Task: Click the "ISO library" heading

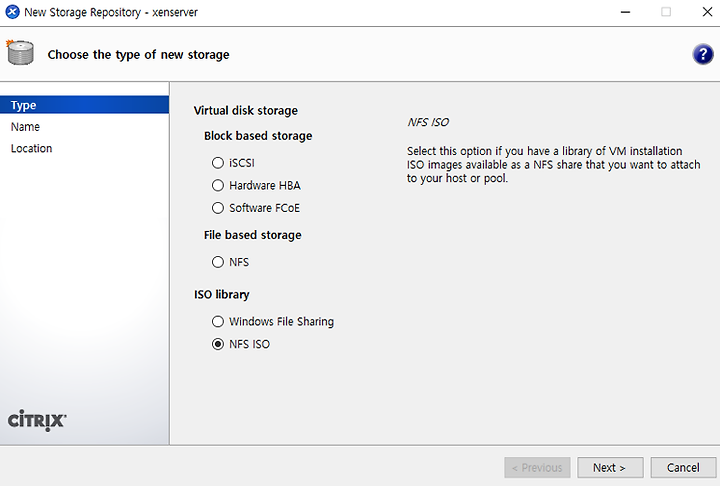Action: 222,294
